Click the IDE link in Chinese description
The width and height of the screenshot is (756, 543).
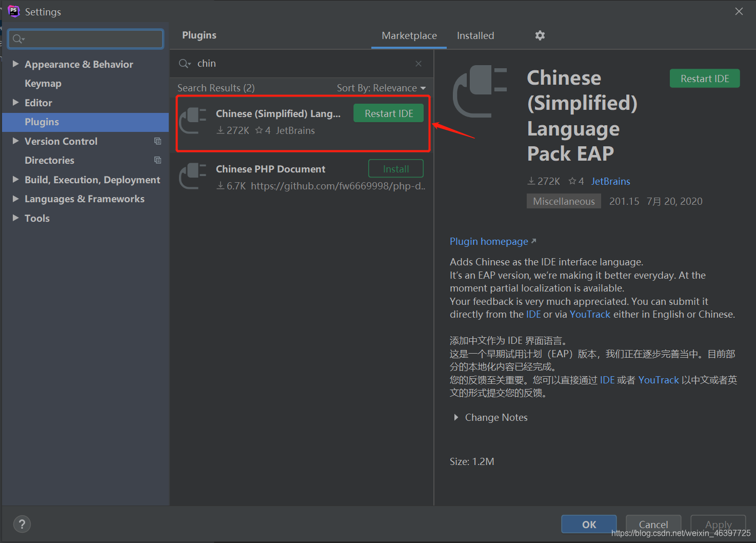coord(607,380)
